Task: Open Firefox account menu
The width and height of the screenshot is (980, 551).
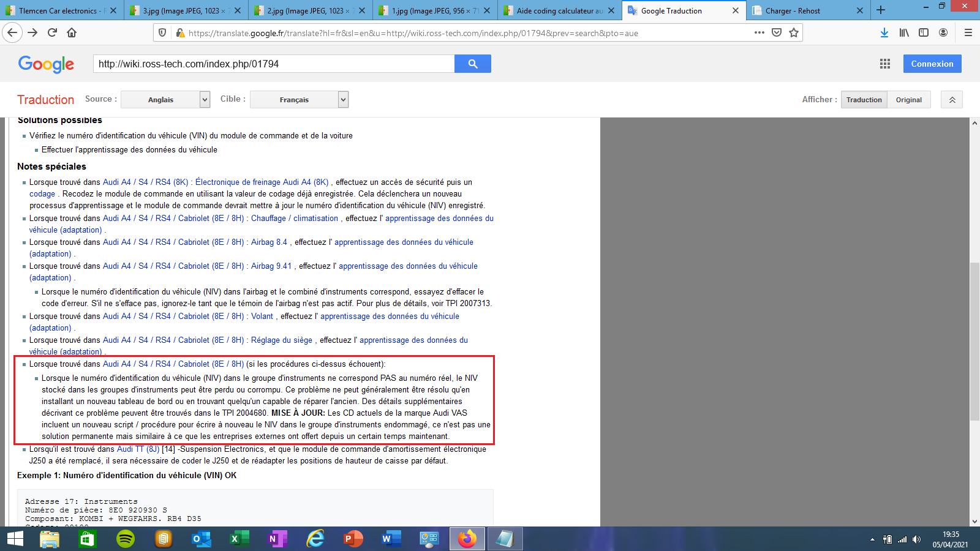Action: (x=943, y=32)
